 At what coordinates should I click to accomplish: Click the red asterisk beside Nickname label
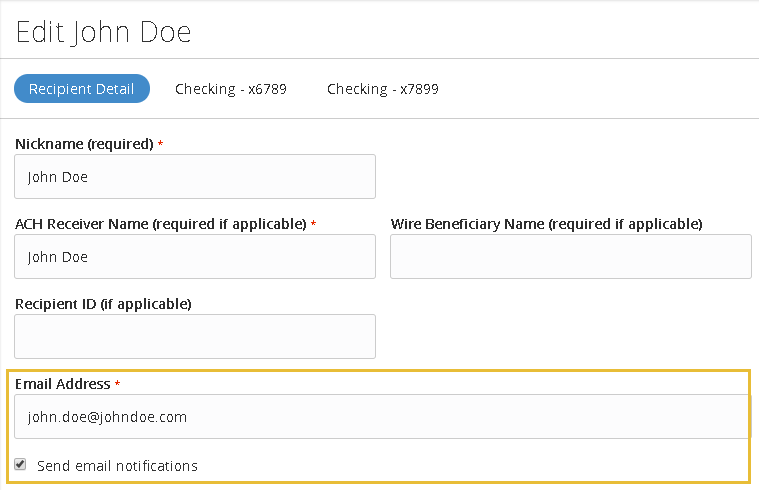(x=161, y=145)
